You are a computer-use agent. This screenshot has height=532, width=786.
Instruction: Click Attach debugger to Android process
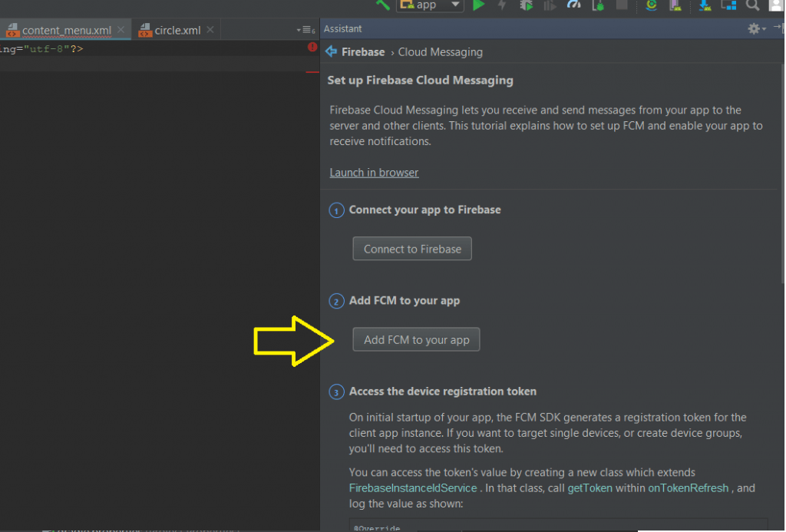click(598, 5)
